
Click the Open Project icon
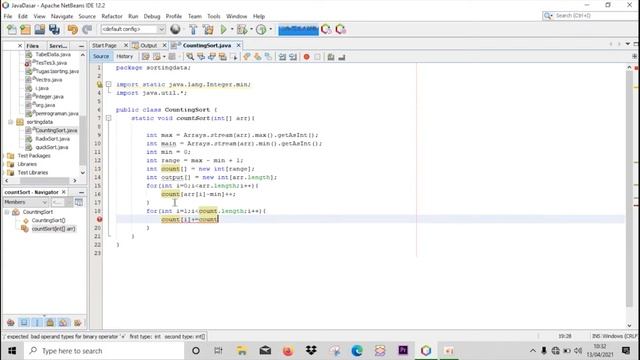[x=40, y=29]
